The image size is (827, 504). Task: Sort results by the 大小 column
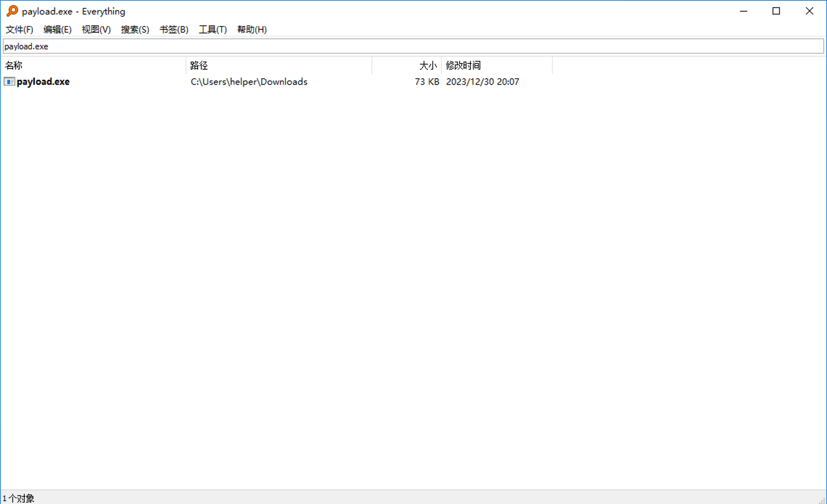pyautogui.click(x=428, y=65)
